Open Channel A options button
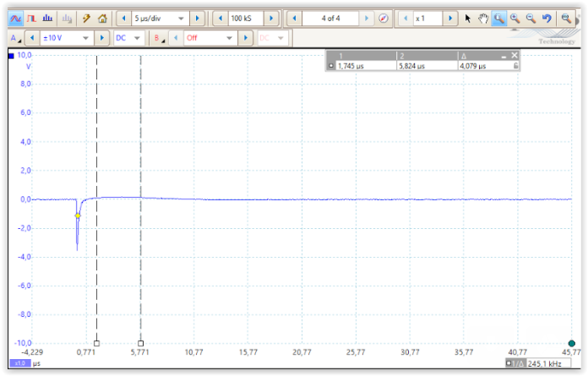Image resolution: width=588 pixels, height=376 pixels. click(x=15, y=38)
